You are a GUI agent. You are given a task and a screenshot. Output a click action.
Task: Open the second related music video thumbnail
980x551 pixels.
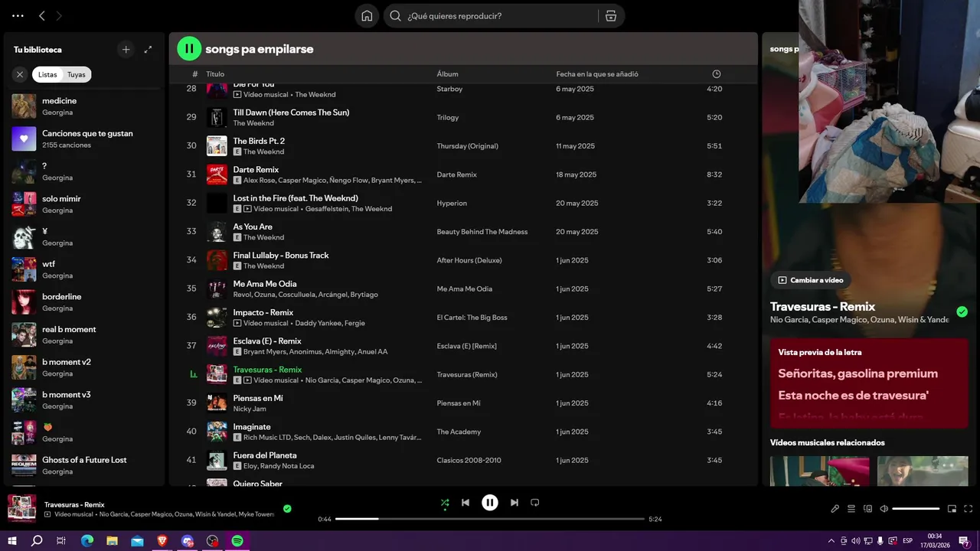click(923, 471)
